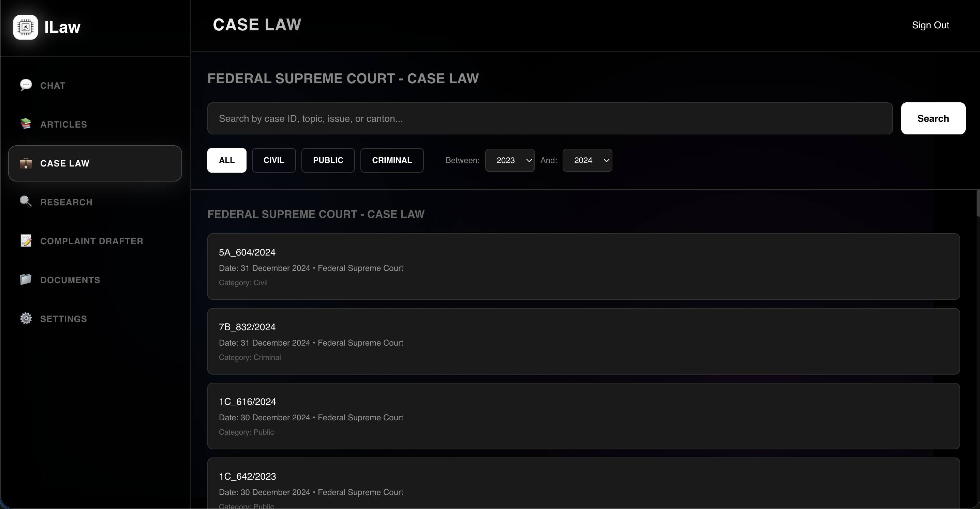Filter cases by CRIMINAL category
The image size is (980, 509).
click(x=392, y=160)
